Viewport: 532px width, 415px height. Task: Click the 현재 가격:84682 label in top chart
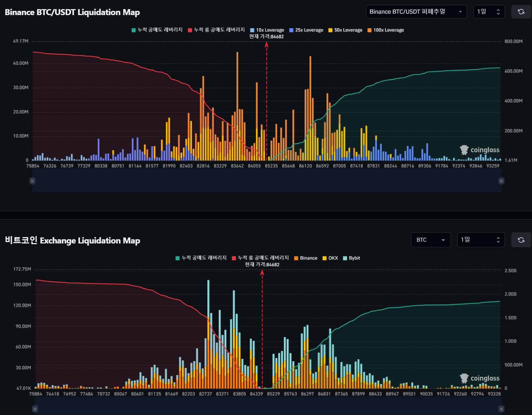pyautogui.click(x=266, y=36)
